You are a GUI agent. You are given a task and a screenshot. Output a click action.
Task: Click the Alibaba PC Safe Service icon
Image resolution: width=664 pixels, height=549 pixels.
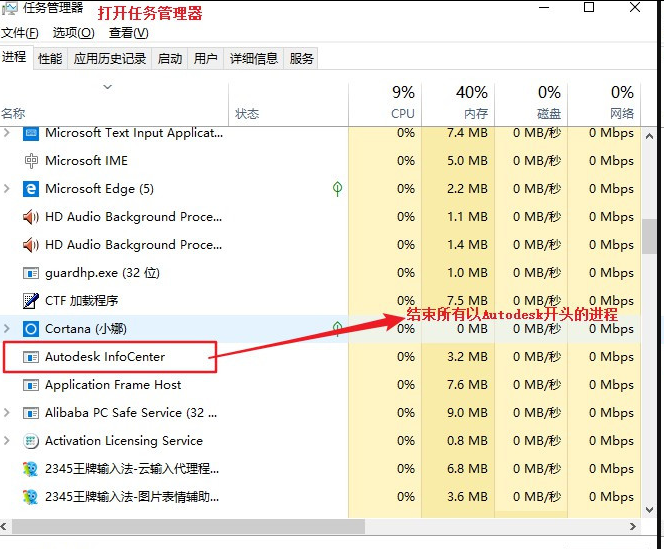click(x=30, y=413)
